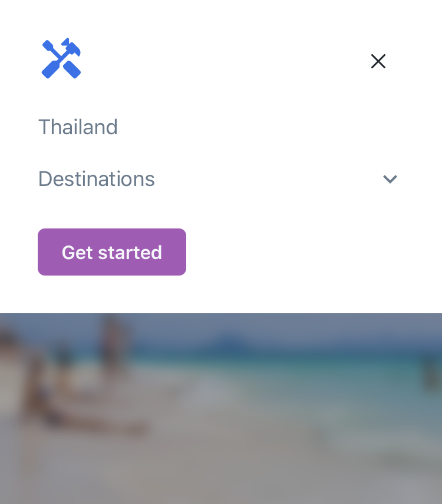Image resolution: width=442 pixels, height=504 pixels.
Task: Close the mobile navigation menu
Action: pos(378,61)
